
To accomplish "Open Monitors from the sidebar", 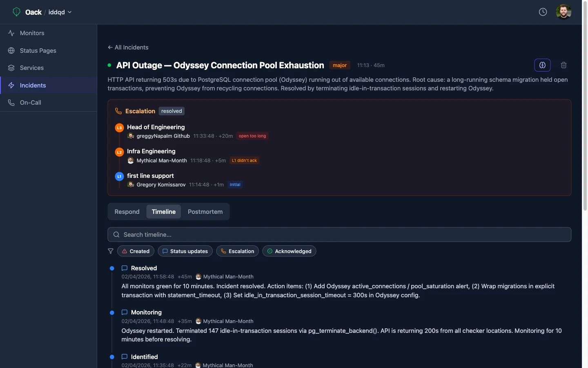I will pos(32,33).
